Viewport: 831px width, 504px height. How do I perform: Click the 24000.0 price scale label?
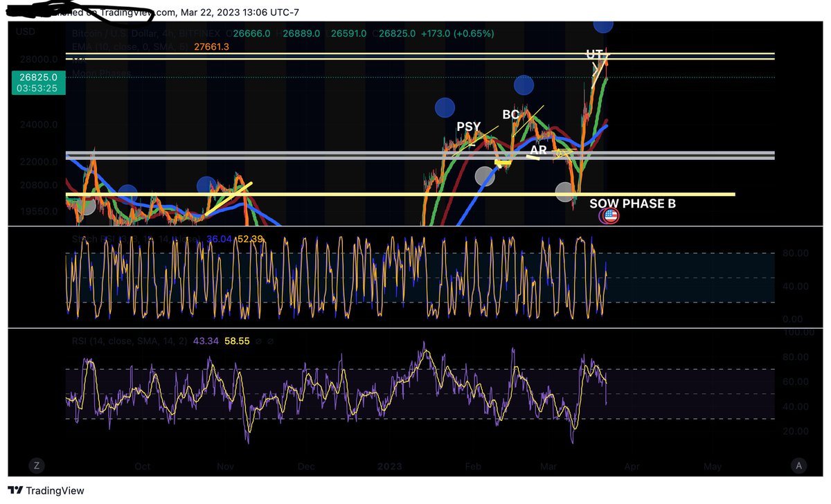pos(38,125)
